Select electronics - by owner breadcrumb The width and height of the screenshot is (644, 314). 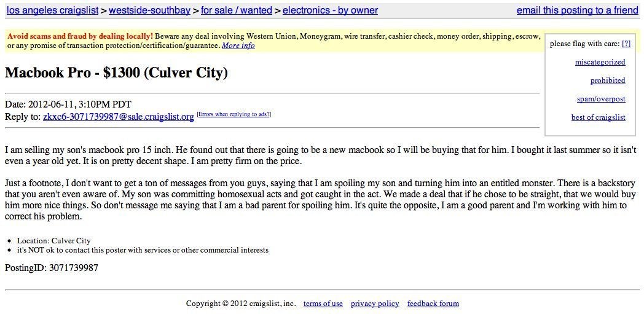[330, 10]
